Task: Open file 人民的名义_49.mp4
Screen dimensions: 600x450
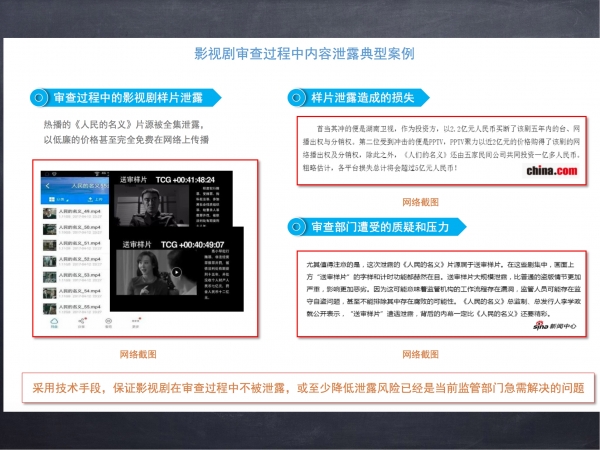Action: (x=75, y=214)
